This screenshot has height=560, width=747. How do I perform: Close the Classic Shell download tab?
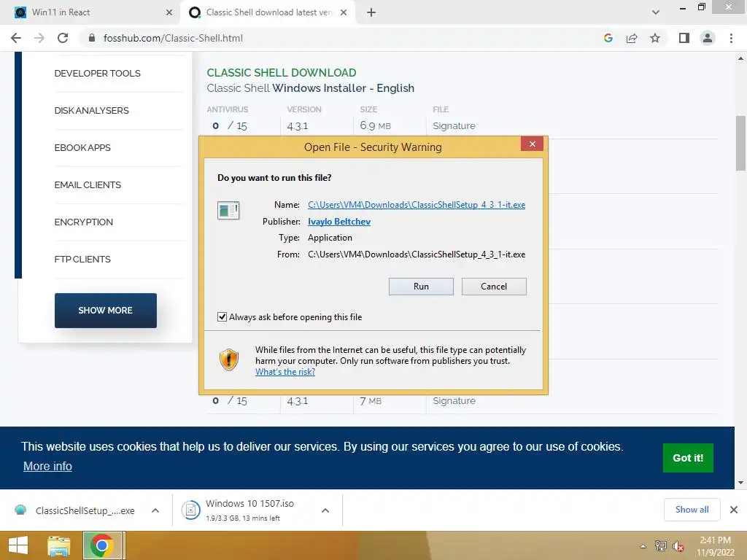click(344, 12)
